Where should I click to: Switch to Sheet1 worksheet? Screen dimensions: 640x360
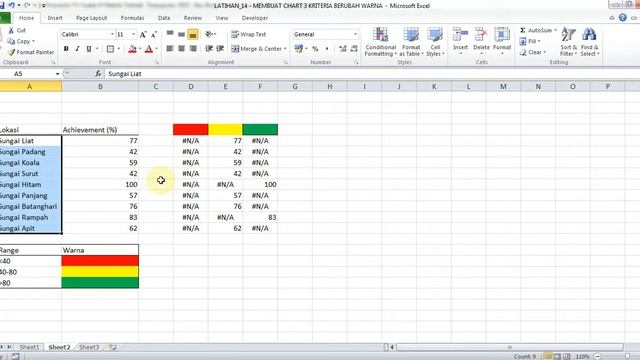point(29,347)
